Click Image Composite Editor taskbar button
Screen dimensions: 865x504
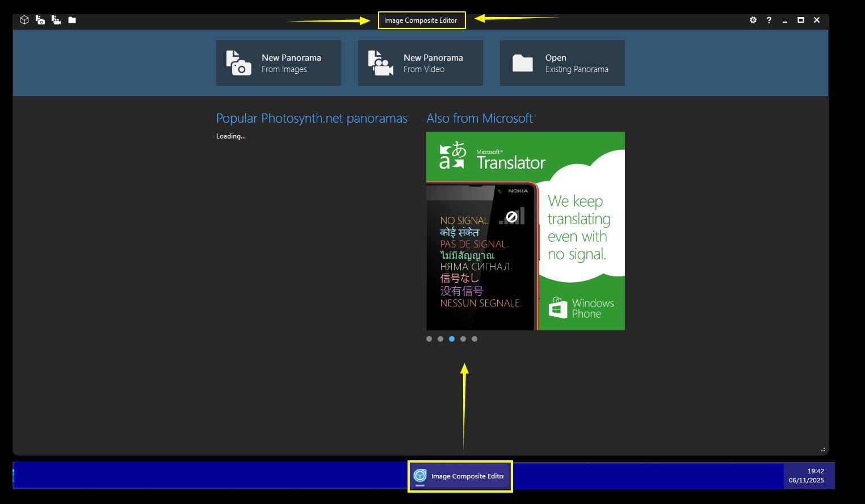pyautogui.click(x=460, y=476)
